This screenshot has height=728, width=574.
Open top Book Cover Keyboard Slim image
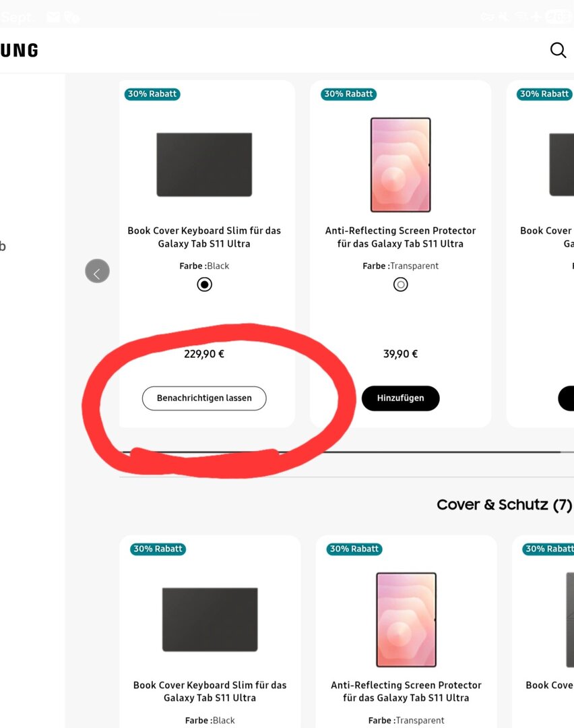point(204,164)
